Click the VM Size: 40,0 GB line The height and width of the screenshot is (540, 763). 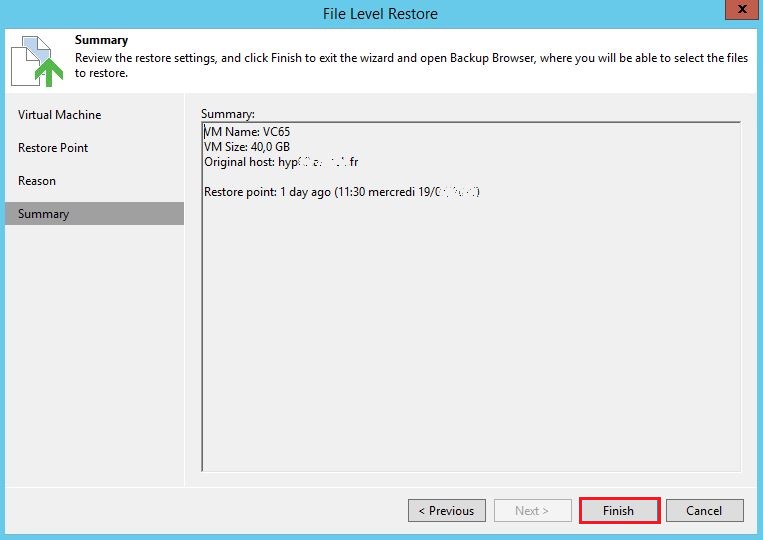[x=247, y=147]
